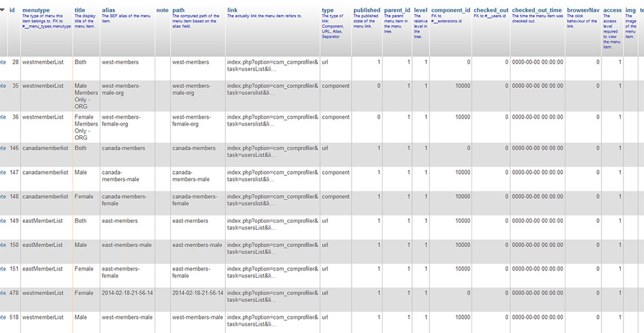This screenshot has height=333, width=644.
Task: Click path cell 'canada-members-male'
Action: click(x=191, y=176)
